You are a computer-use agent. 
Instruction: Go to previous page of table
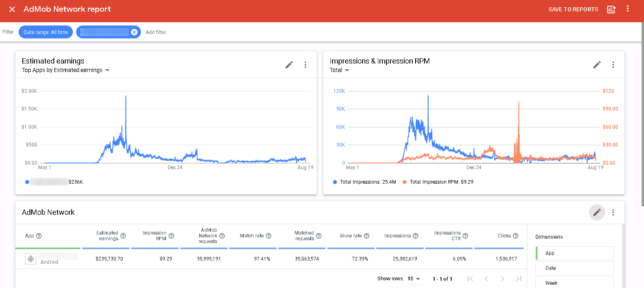(x=486, y=279)
